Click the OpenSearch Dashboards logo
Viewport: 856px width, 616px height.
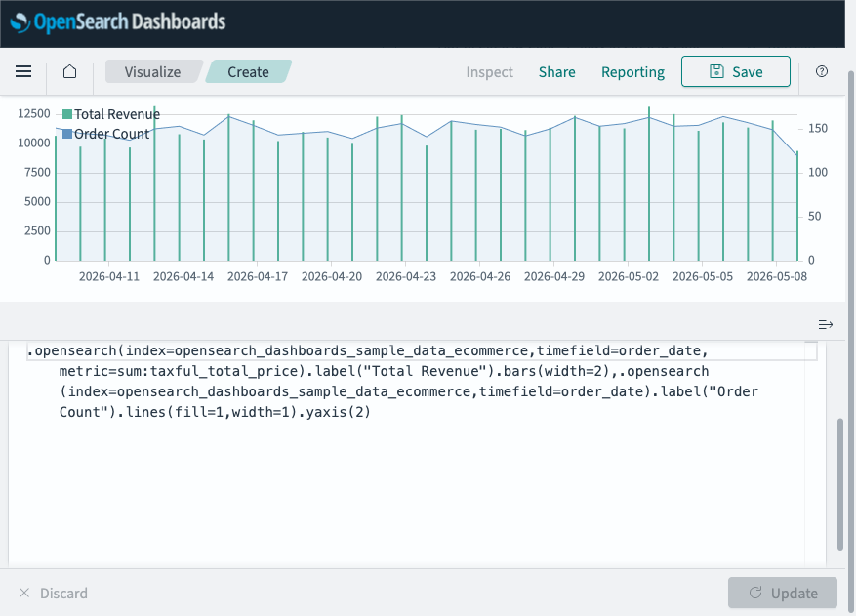pos(118,22)
